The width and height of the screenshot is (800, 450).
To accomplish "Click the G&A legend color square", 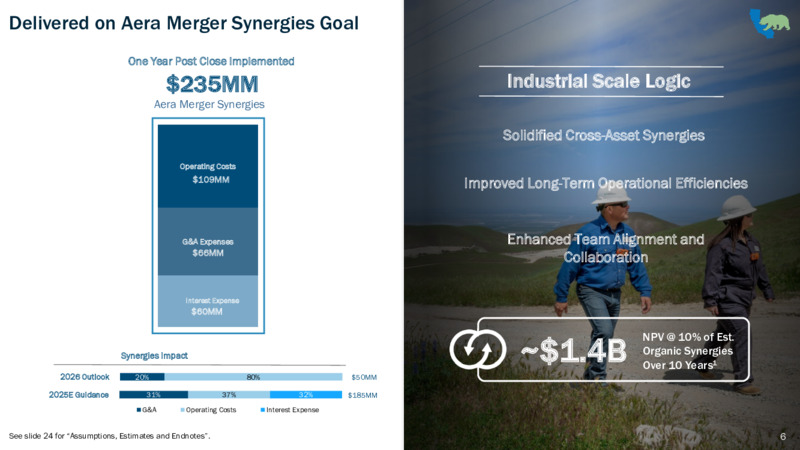I will [139, 410].
